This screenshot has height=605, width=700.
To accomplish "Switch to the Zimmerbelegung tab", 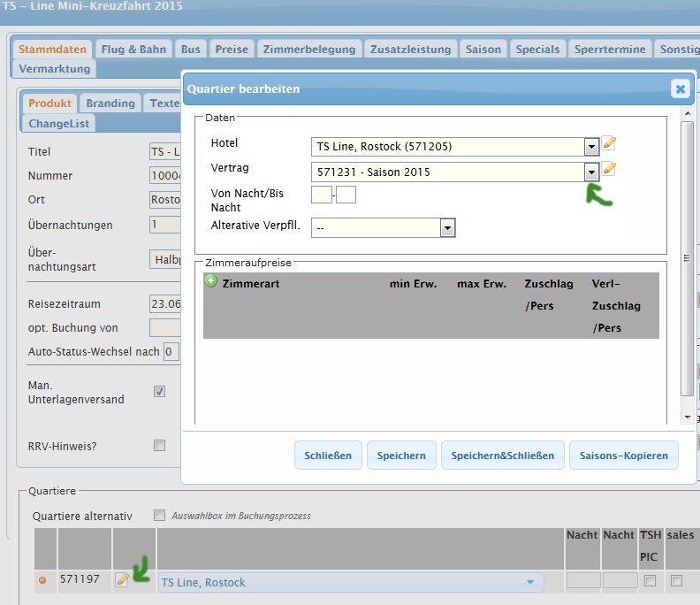I will (309, 50).
